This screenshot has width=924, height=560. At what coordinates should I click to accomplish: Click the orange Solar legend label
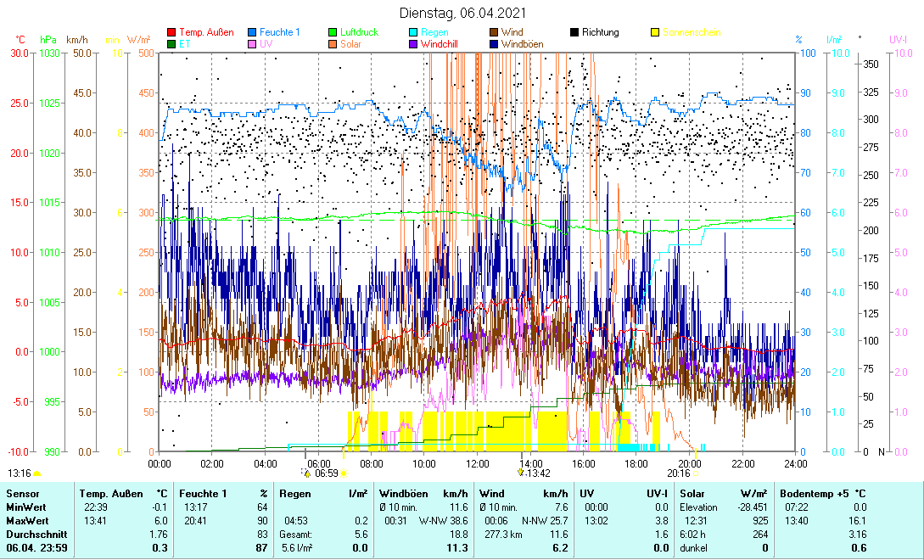coord(350,44)
